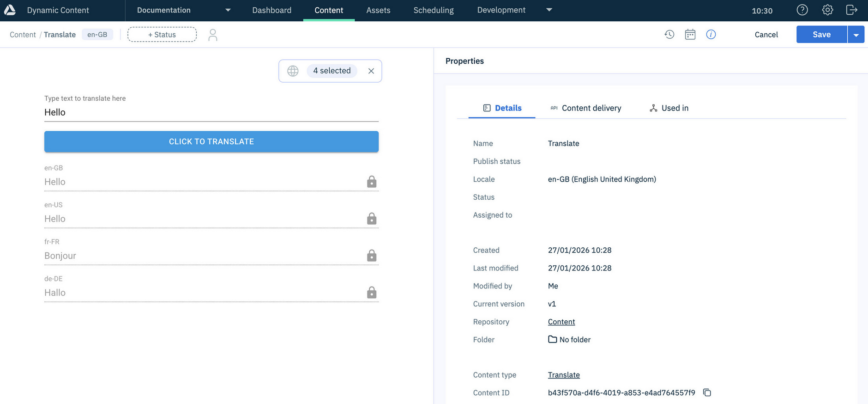868x404 pixels.
Task: Go to the Dashboard tab
Action: point(271,10)
